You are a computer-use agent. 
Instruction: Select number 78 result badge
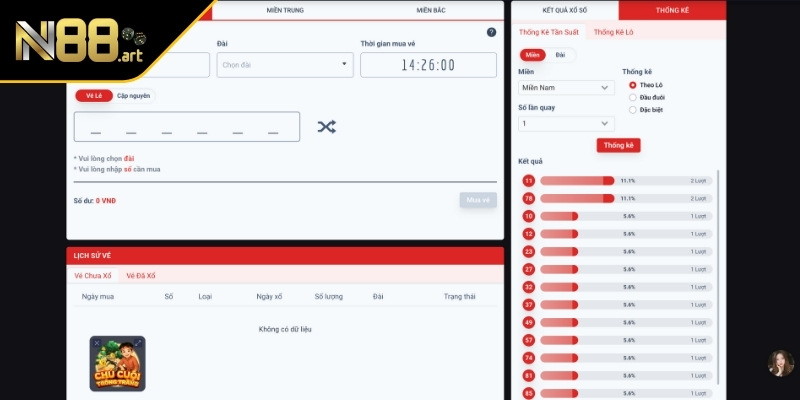coord(529,198)
